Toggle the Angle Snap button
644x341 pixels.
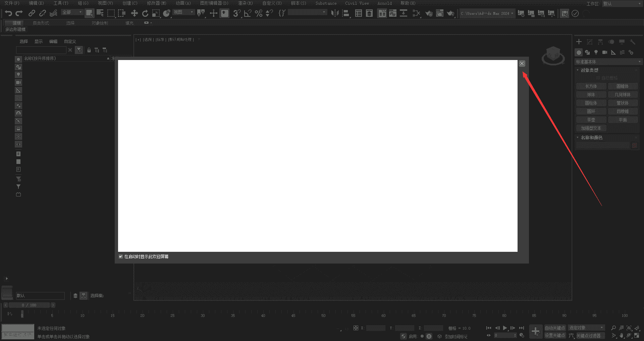248,13
